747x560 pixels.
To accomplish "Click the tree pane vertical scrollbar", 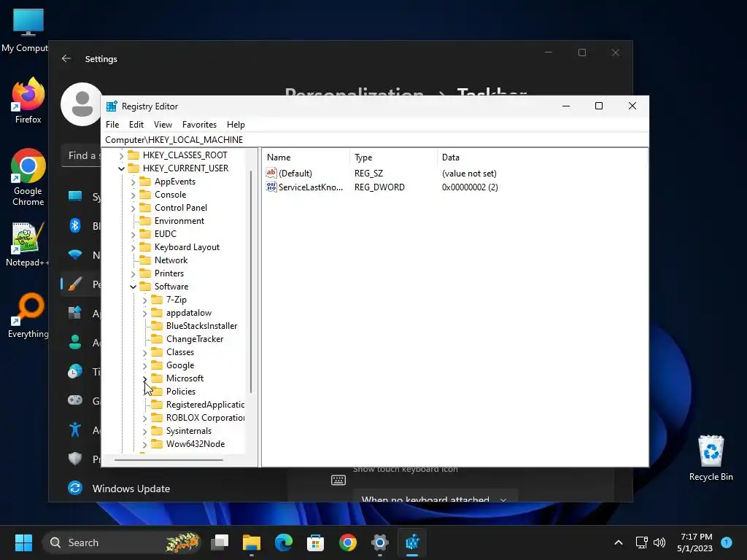I will pos(251,281).
